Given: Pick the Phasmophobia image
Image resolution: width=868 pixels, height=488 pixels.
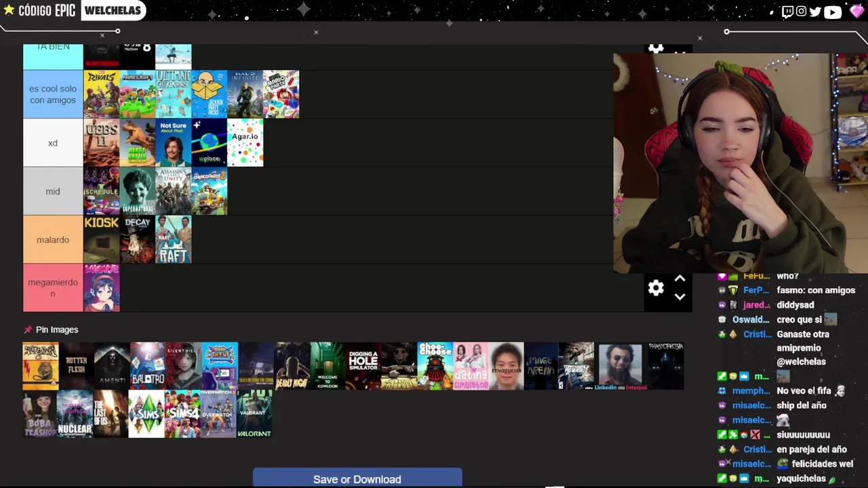Looking at the screenshot, I should [x=666, y=366].
